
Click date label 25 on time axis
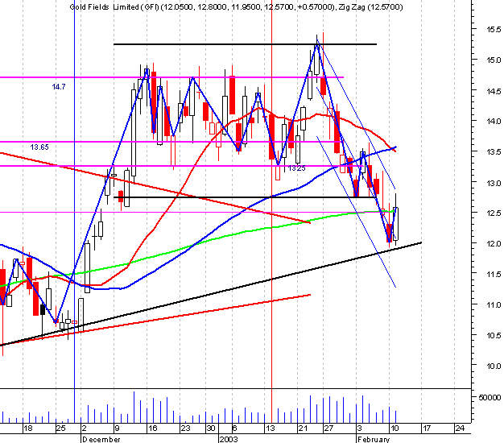[x=60, y=429]
